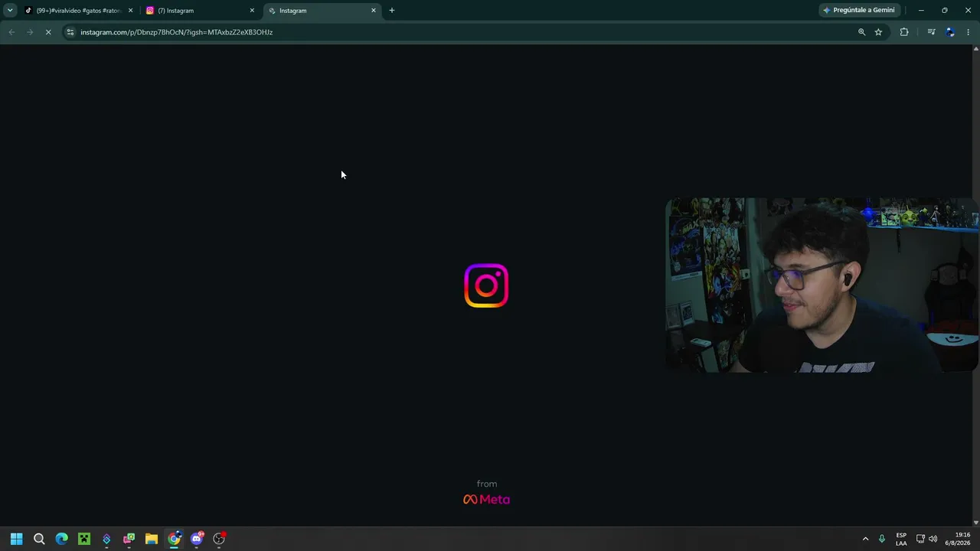Expand the hidden system tray icons
The height and width of the screenshot is (551, 980).
coord(866,539)
